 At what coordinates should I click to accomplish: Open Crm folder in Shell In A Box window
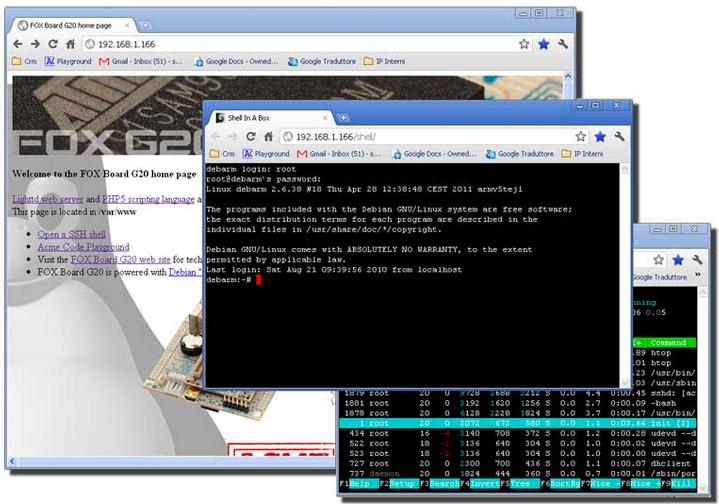point(222,154)
